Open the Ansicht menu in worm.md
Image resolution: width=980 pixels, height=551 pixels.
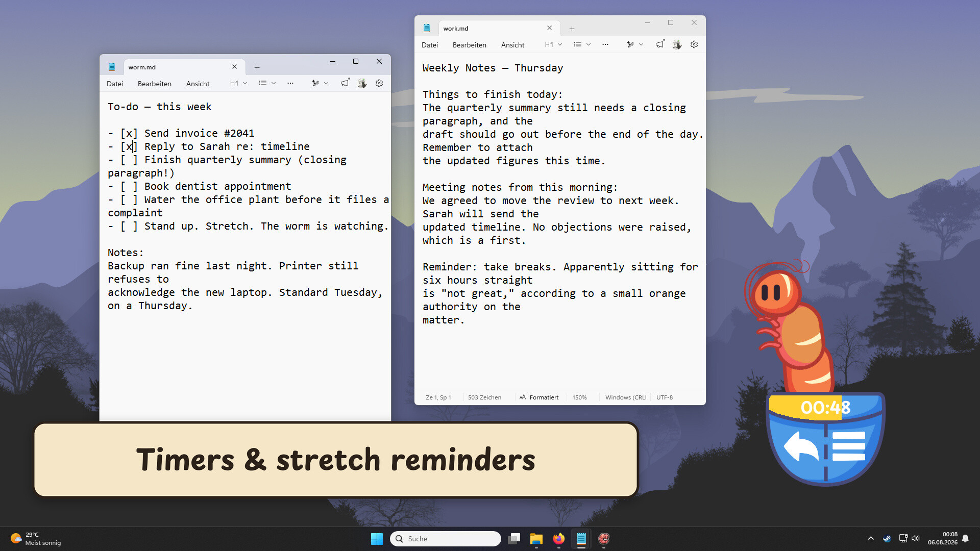[x=198, y=84]
